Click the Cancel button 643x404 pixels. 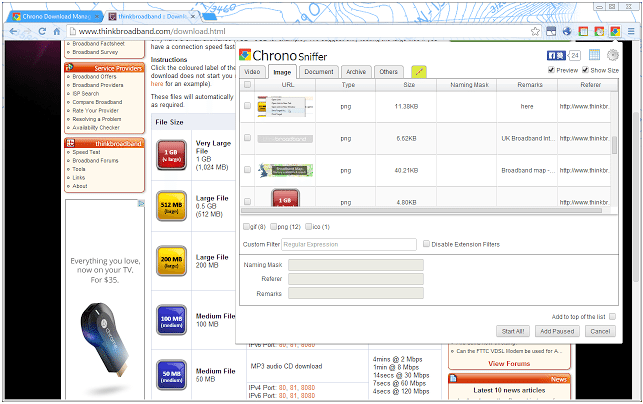coord(600,331)
